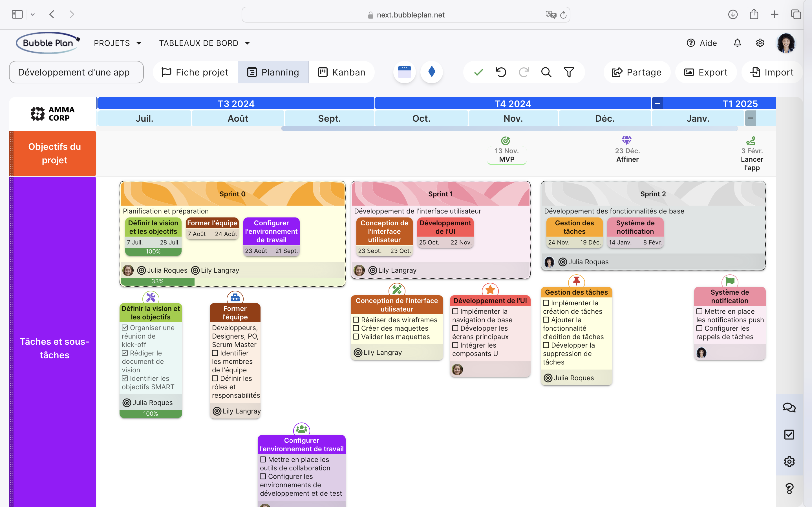Viewport: 812px width, 507px height.
Task: Click the search magnifier icon
Action: tap(546, 72)
